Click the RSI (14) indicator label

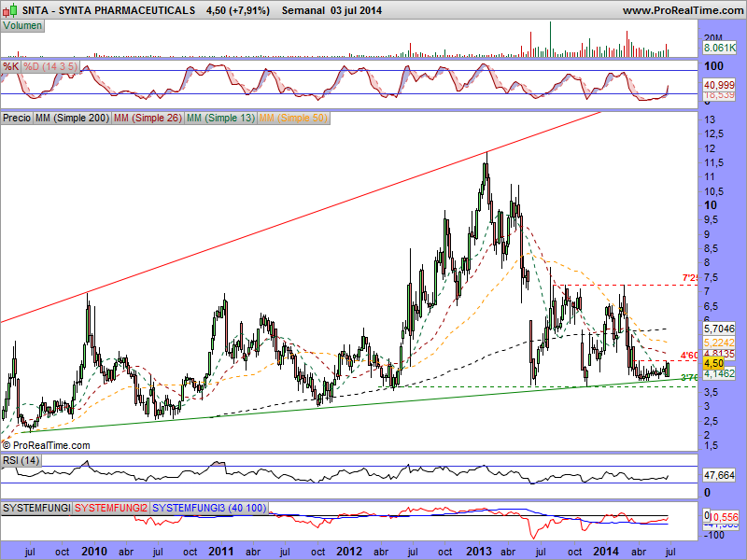coord(21,460)
